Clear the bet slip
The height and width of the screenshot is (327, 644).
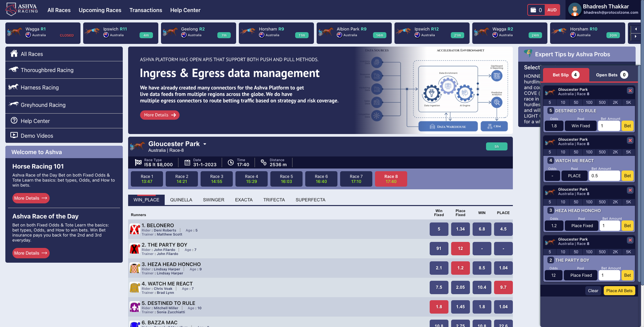tap(593, 290)
